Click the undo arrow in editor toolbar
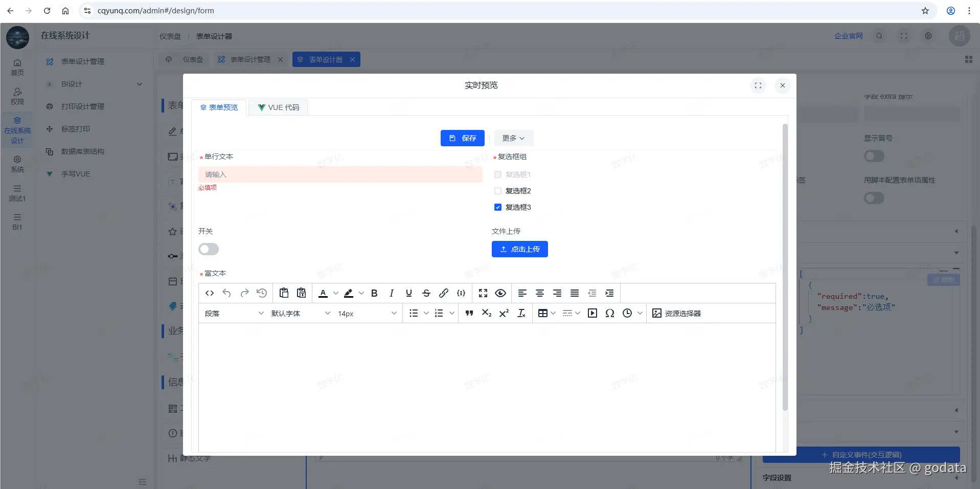The image size is (980, 489). 227,293
